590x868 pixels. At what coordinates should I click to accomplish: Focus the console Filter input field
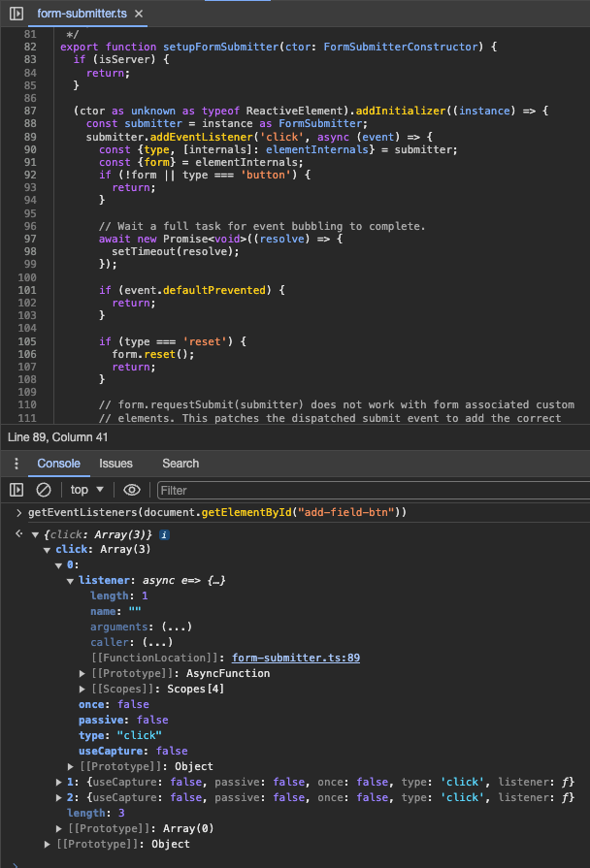pyautogui.click(x=374, y=490)
